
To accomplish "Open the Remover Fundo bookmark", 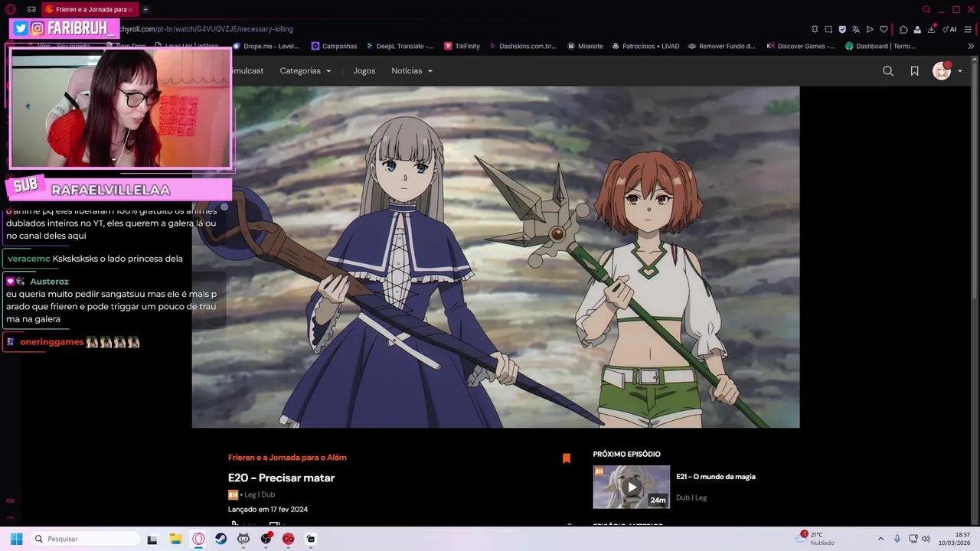I will [722, 46].
